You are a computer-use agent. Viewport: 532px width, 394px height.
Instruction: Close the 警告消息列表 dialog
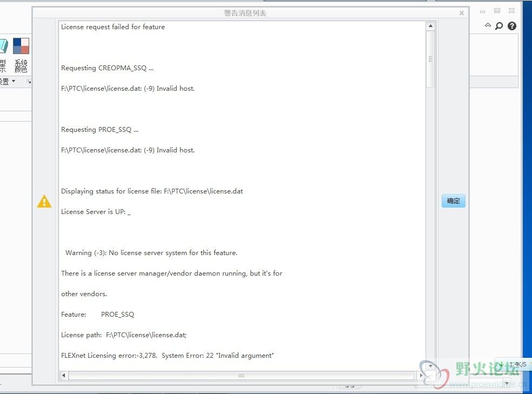461,13
